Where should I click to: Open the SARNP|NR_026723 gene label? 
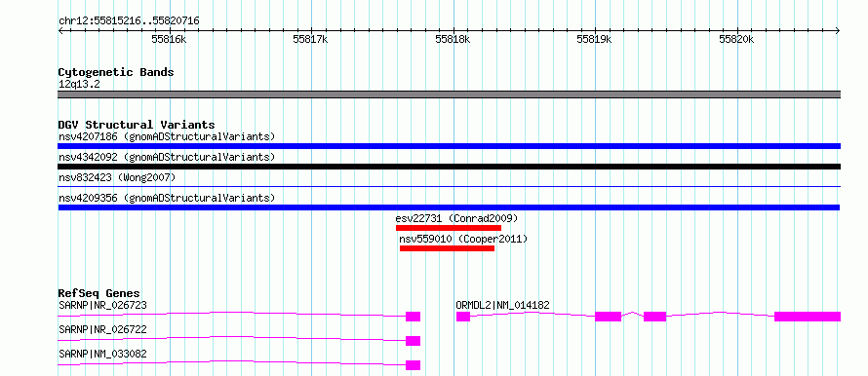[102, 305]
